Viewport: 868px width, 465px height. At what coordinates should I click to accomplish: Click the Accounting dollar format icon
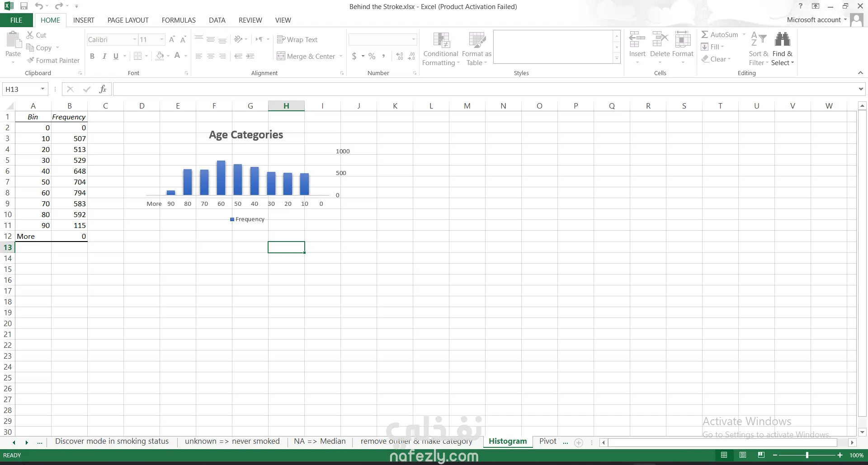coord(354,56)
